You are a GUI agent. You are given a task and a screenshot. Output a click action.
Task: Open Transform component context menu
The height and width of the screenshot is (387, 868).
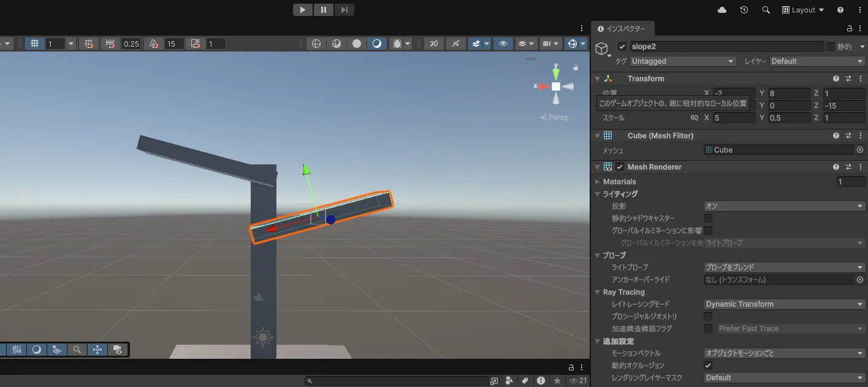(x=860, y=79)
